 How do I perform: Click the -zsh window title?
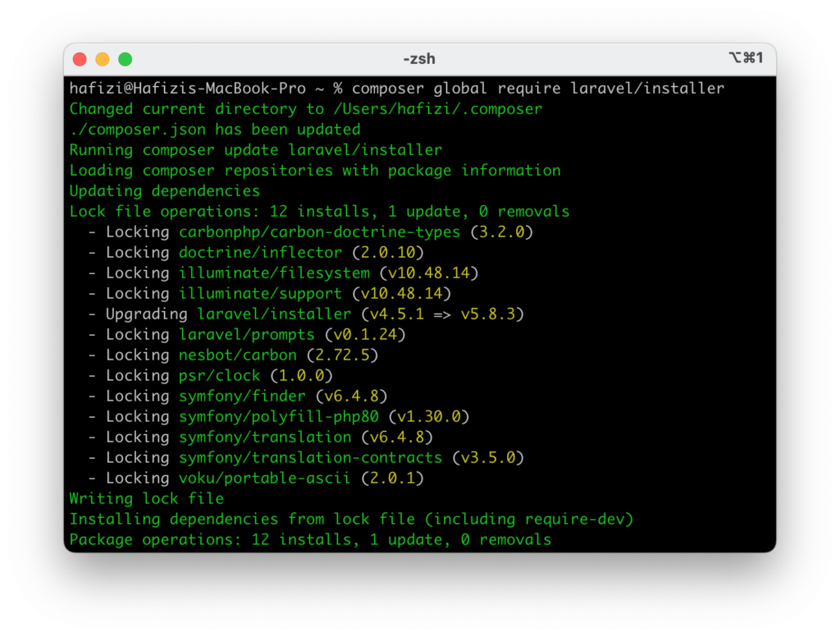(419, 59)
